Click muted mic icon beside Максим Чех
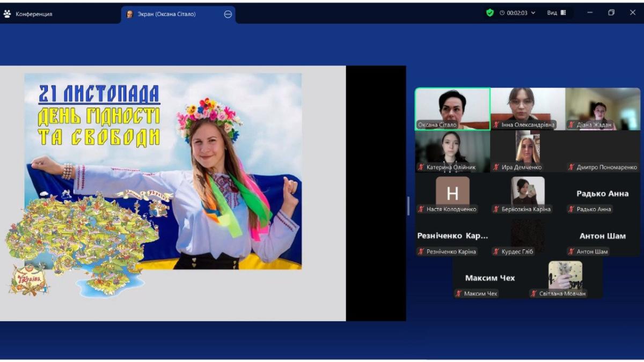The height and width of the screenshot is (362, 644). tap(459, 293)
